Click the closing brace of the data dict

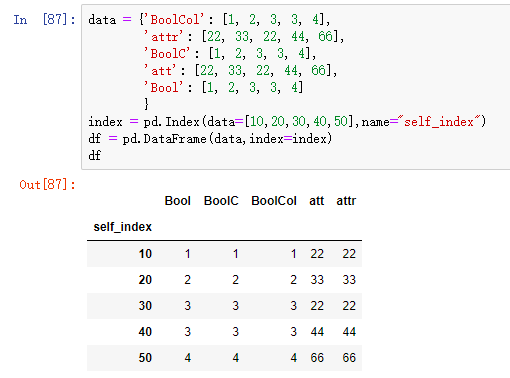coord(146,104)
